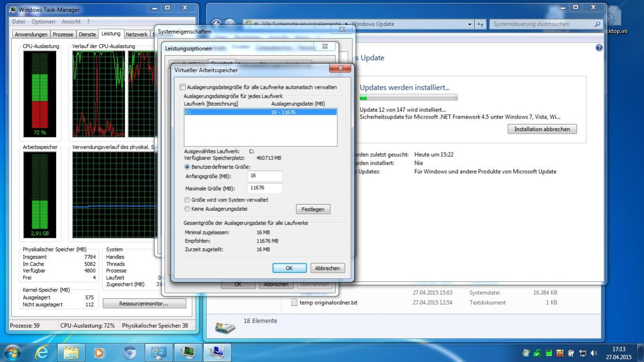Click Abbrechen in the Leistungsoptionen dialog
The height and width of the screenshot is (362, 644).
pos(276,285)
